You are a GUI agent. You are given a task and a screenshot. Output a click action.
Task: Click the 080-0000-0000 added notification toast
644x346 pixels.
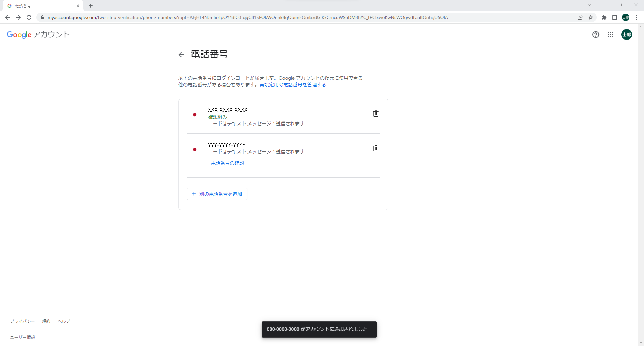(319, 329)
